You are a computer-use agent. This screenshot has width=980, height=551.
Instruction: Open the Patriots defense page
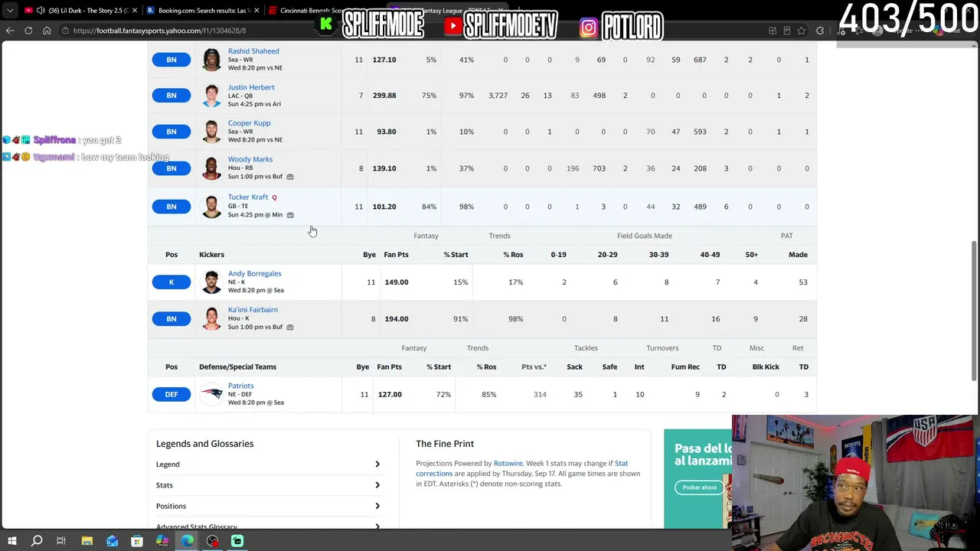240,386
